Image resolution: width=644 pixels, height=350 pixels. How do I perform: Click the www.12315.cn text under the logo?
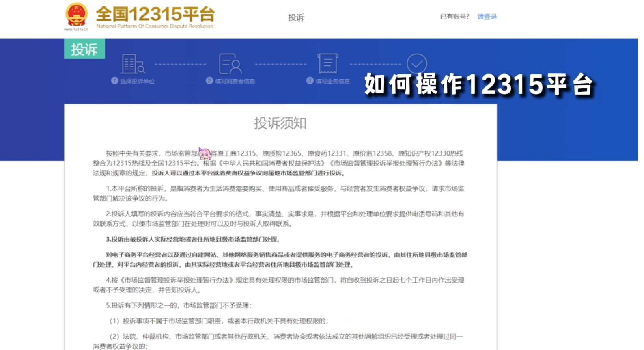click(x=76, y=29)
